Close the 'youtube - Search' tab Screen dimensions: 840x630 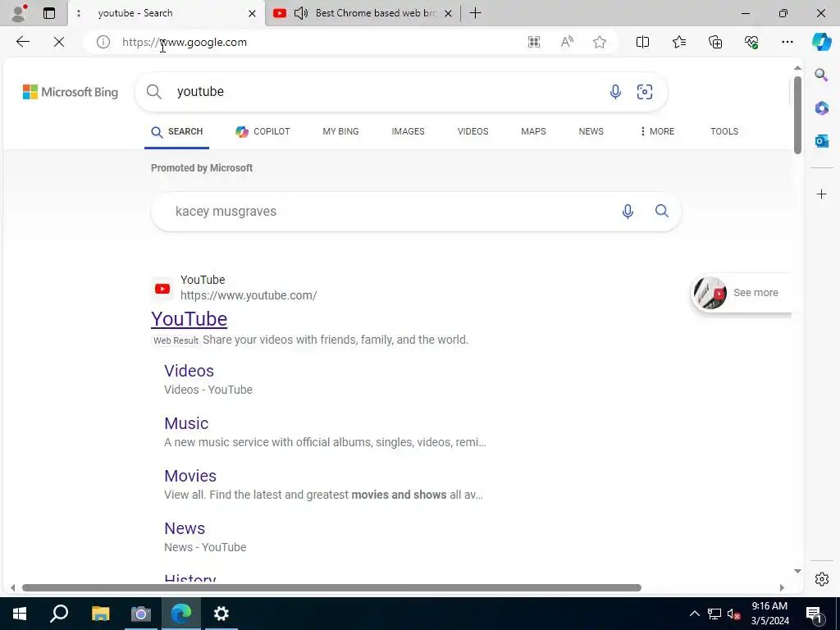252,13
